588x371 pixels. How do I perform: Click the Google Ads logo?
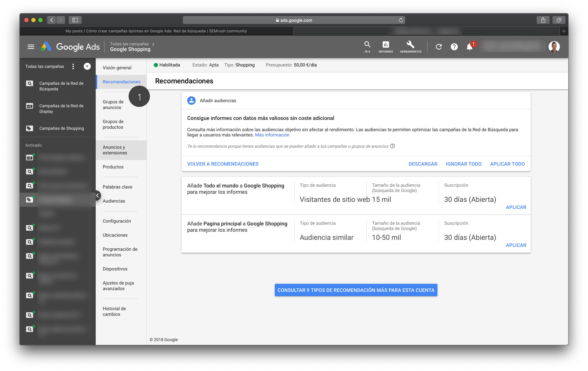70,47
